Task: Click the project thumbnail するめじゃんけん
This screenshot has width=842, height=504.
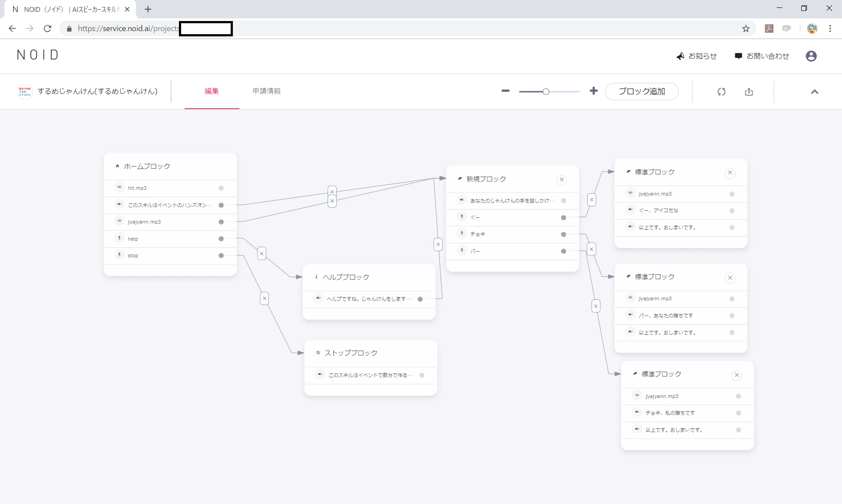Action: coord(25,91)
